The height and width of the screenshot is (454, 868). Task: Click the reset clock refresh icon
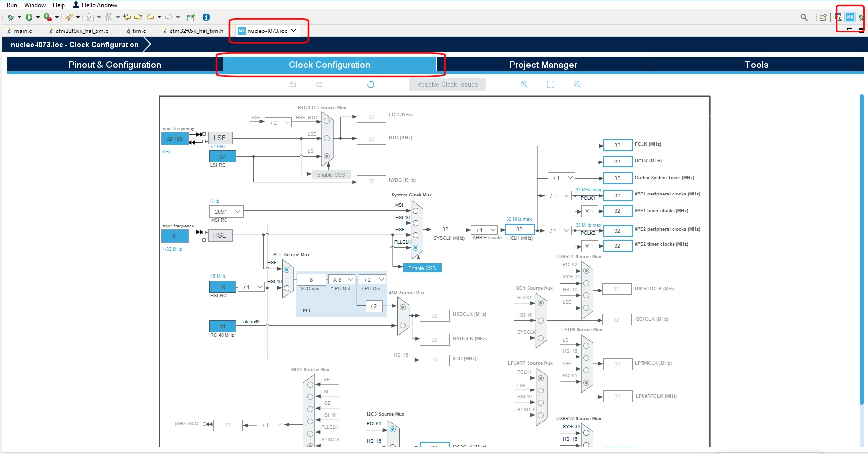coord(371,84)
